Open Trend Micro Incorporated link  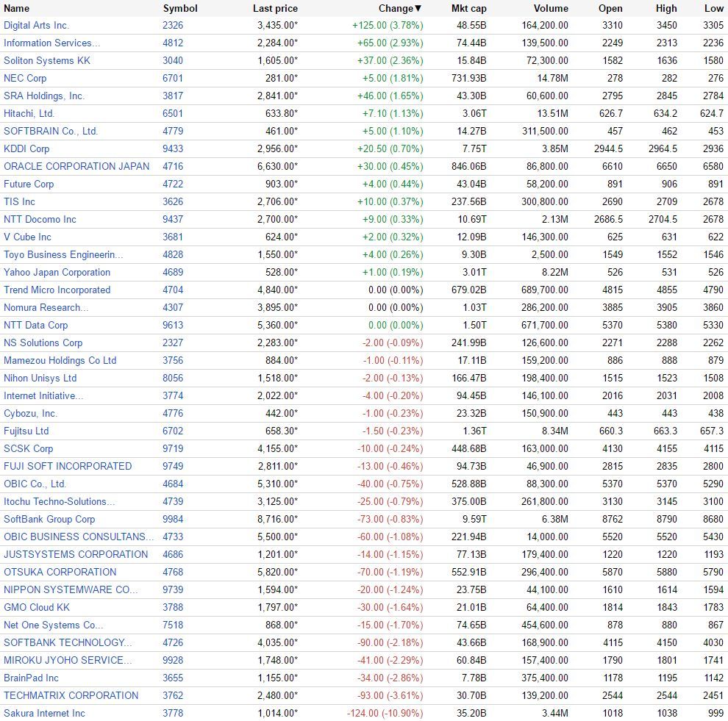pos(57,290)
